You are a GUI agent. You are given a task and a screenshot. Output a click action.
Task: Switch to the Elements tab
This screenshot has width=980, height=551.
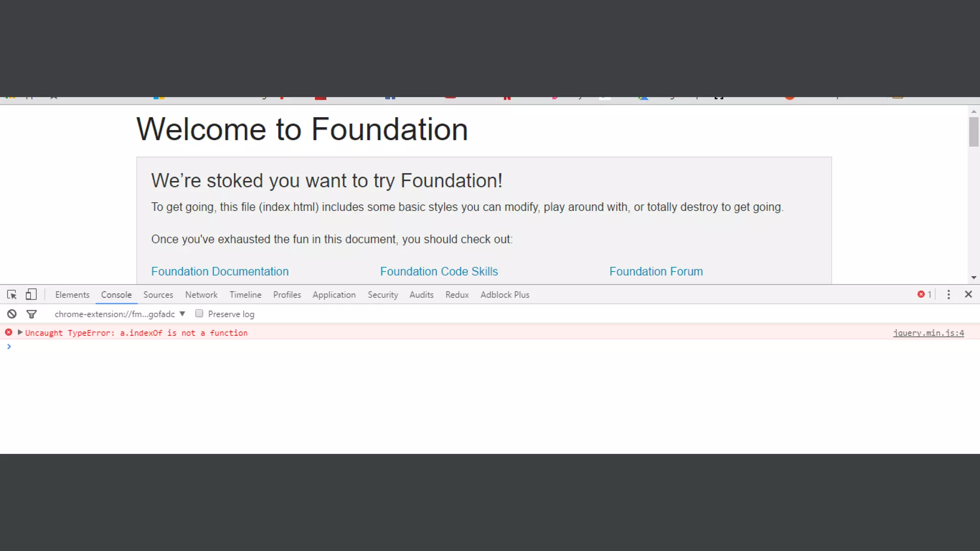coord(72,295)
